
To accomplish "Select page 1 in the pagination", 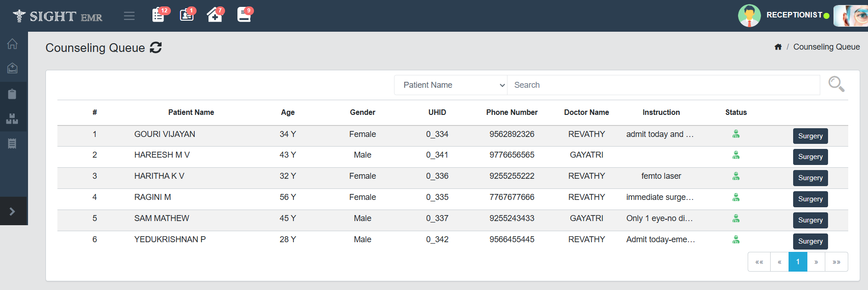I will pos(798,262).
